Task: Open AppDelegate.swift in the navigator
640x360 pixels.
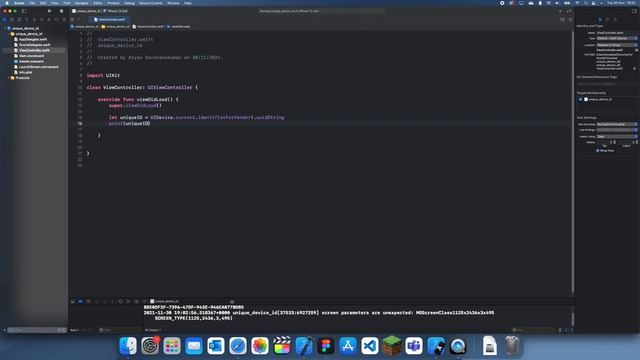Action: click(x=33, y=39)
